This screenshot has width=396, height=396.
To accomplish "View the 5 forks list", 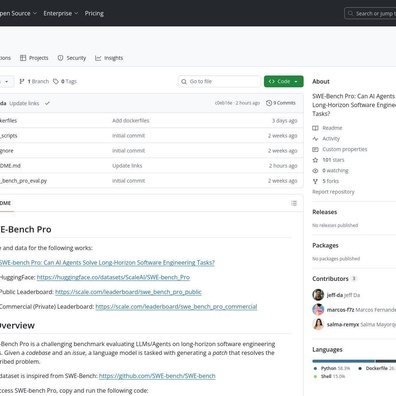I will click(330, 181).
